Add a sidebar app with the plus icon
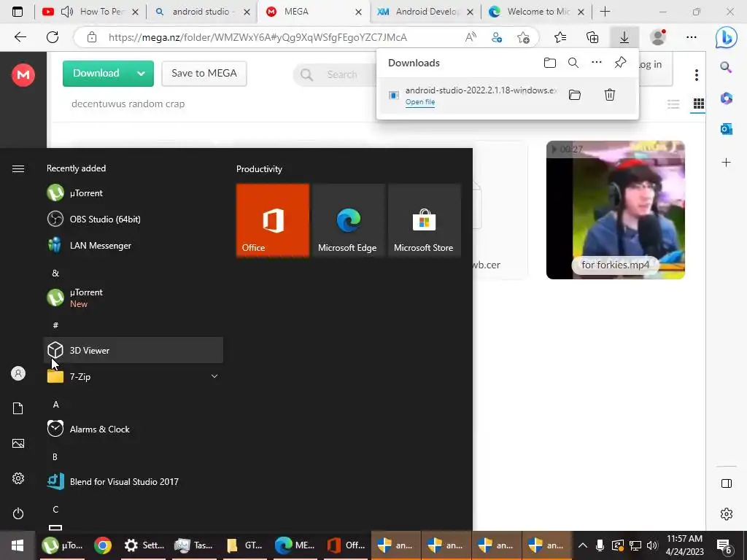Screen dimensions: 747x560 pos(726,163)
